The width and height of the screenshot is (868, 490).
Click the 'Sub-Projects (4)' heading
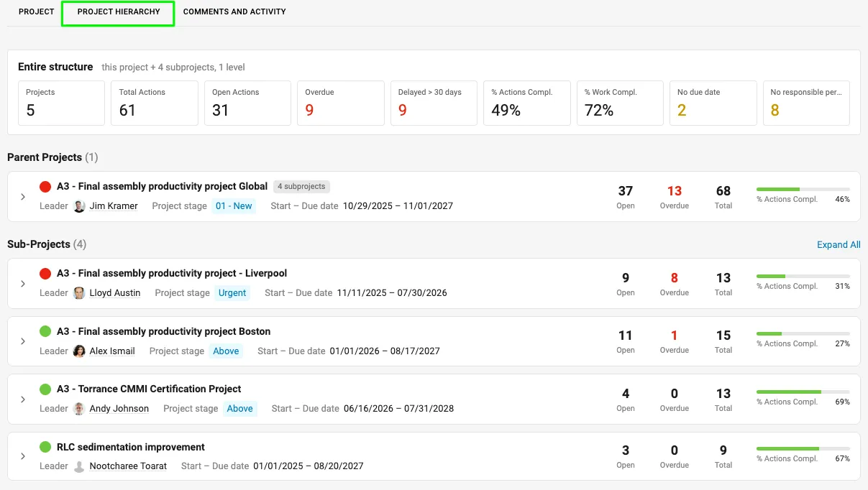click(47, 244)
